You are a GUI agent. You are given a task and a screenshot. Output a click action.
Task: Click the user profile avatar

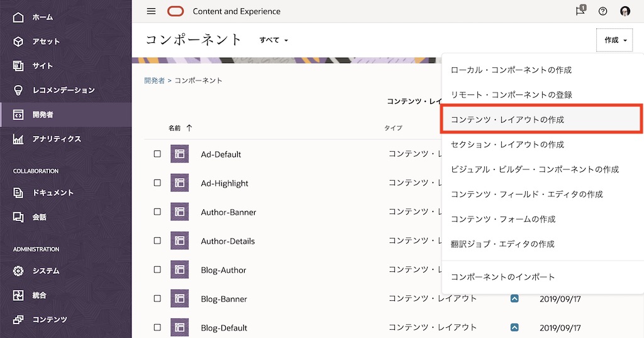pyautogui.click(x=625, y=11)
